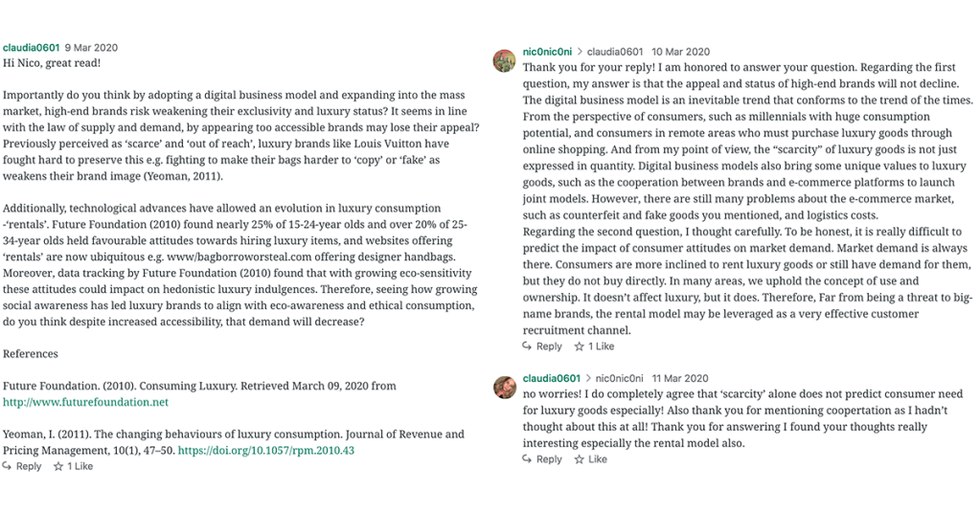
Task: Click Reply arrow under claudia0601's 11 Mar comment
Action: 529,459
